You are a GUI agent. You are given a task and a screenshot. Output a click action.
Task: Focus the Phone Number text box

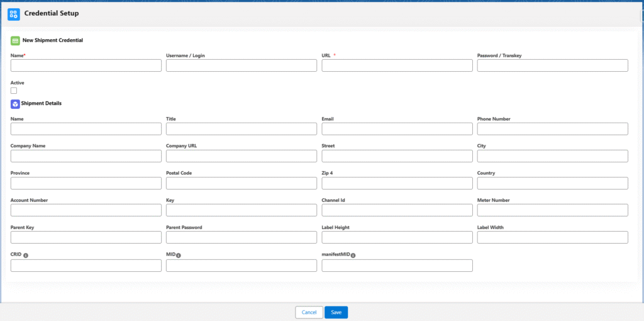552,128
